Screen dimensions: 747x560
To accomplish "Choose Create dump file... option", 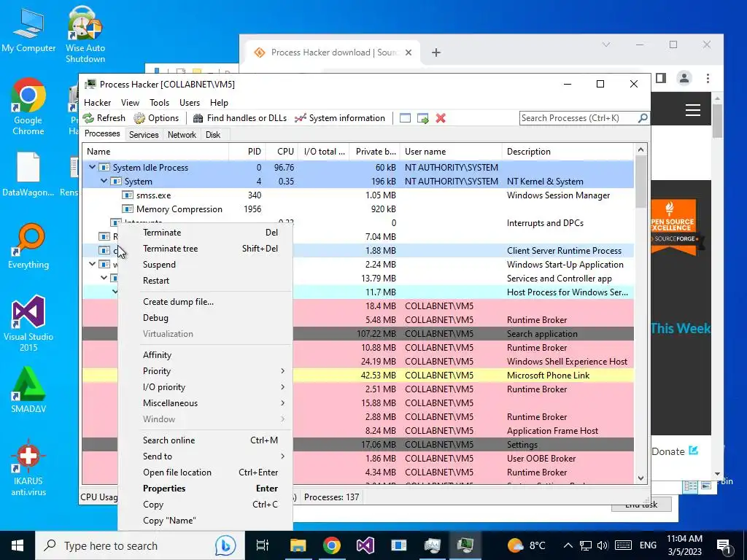I will coord(205,302).
